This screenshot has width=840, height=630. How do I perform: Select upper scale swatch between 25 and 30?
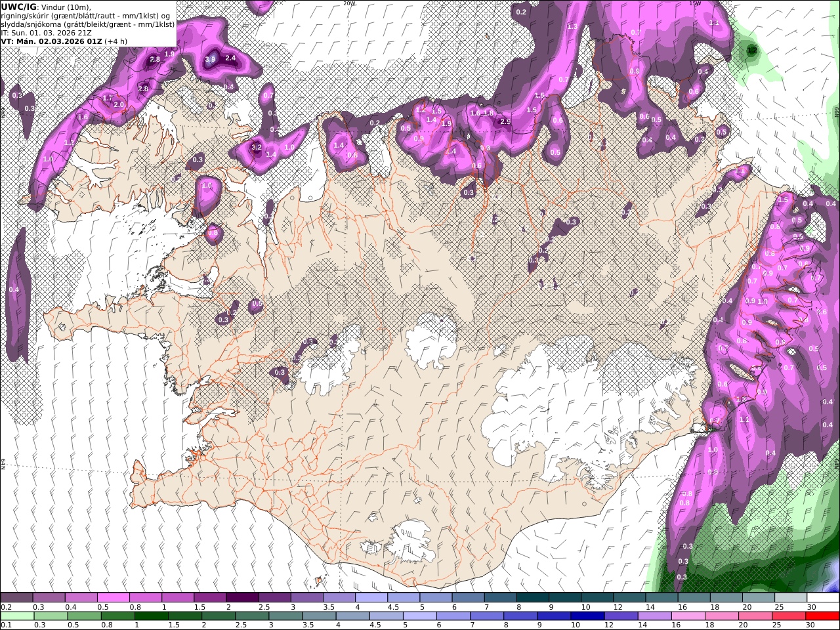coord(790,598)
